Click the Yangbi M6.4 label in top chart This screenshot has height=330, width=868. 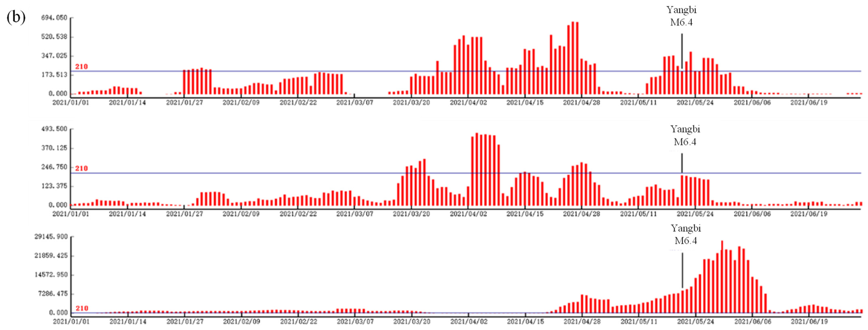(x=681, y=16)
